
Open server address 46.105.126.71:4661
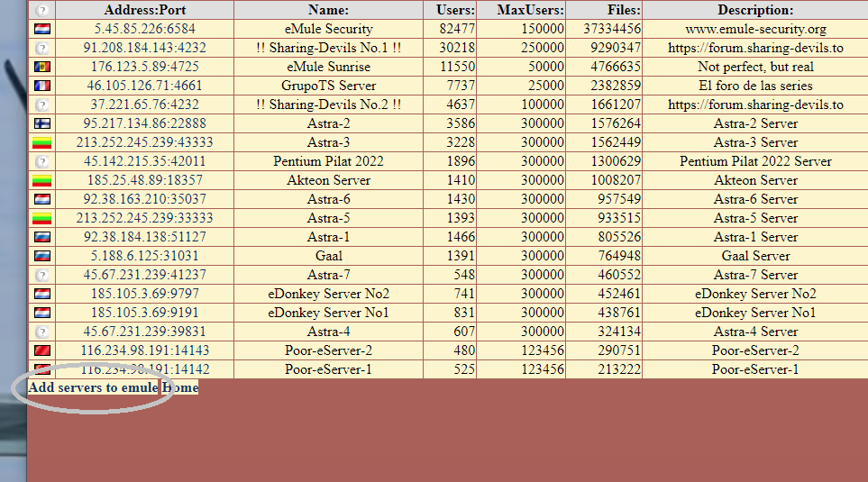click(144, 86)
